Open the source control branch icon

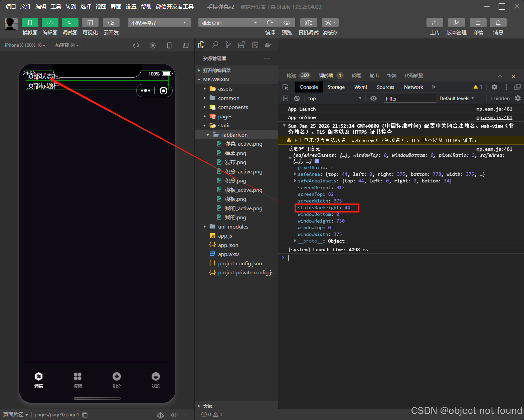228,45
